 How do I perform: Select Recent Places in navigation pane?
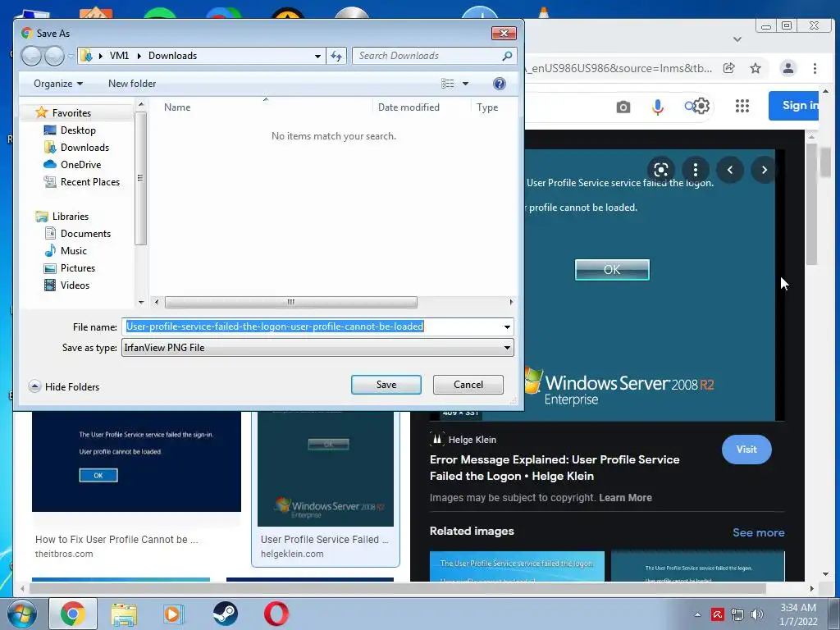click(x=89, y=181)
